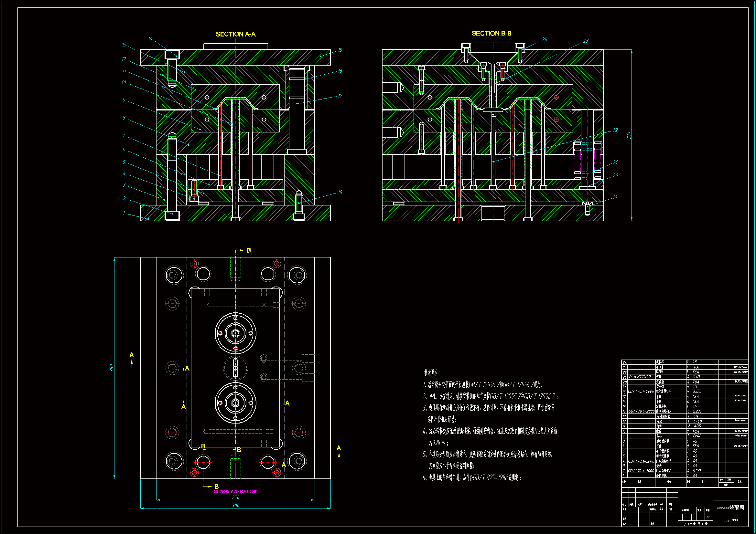The image size is (756, 534).
Task: Click the 装配图 title block text
Action: [x=737, y=508]
